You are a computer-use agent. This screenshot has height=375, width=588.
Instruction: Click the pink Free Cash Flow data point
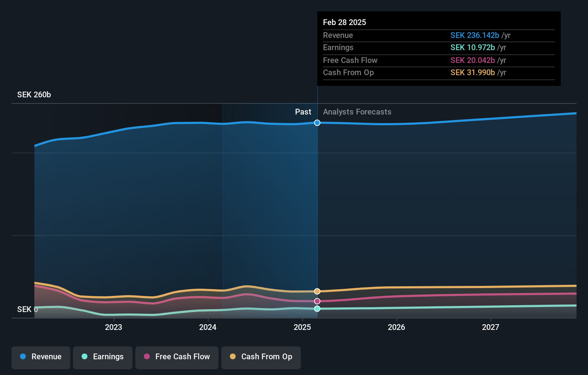click(317, 301)
